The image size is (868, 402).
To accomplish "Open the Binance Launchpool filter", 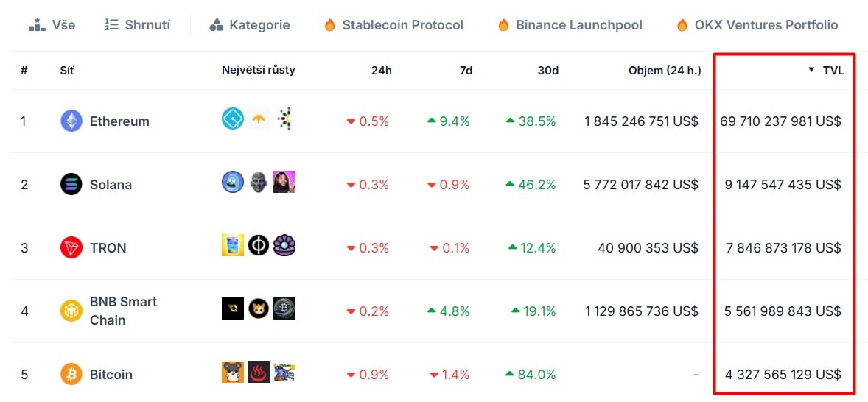I will pyautogui.click(x=570, y=25).
